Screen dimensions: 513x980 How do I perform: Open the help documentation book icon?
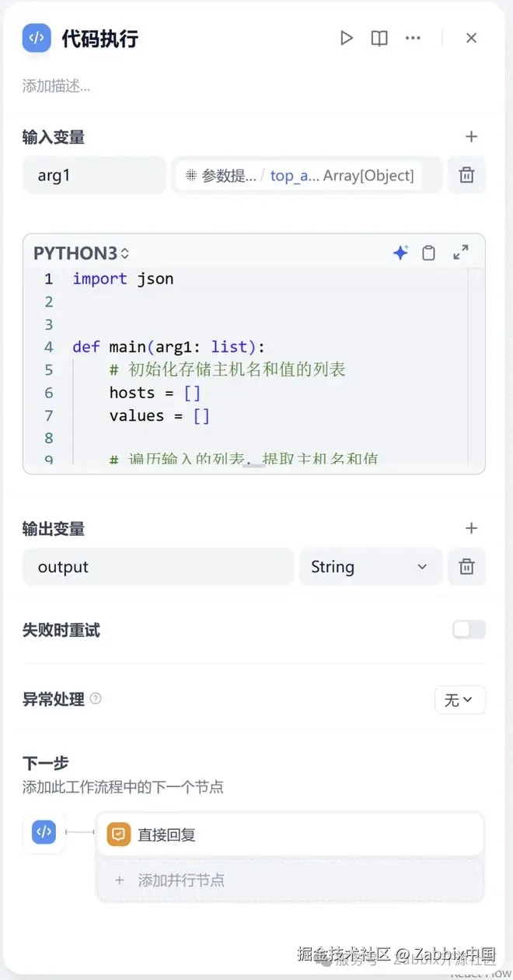click(379, 38)
